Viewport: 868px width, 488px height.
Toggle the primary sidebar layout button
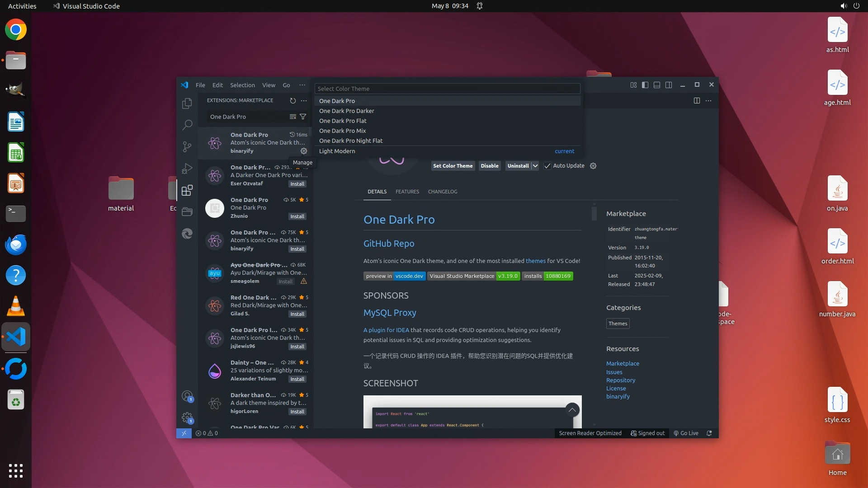point(645,85)
